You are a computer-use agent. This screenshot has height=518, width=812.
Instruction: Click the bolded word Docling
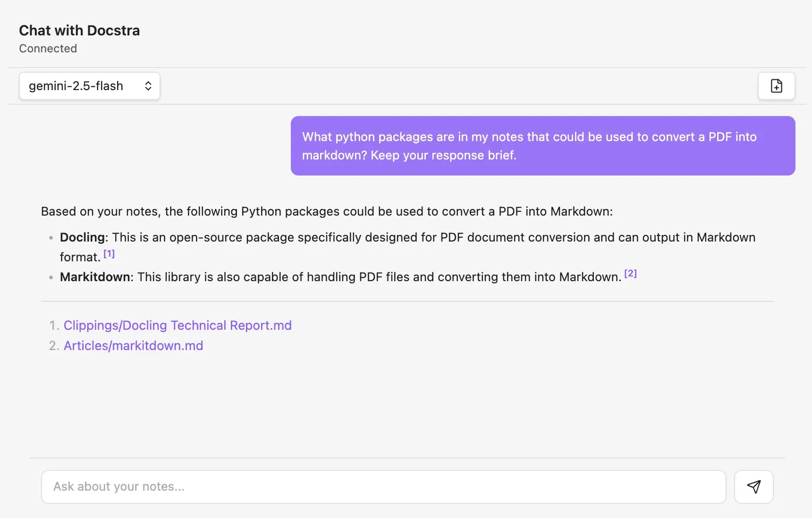coord(82,237)
